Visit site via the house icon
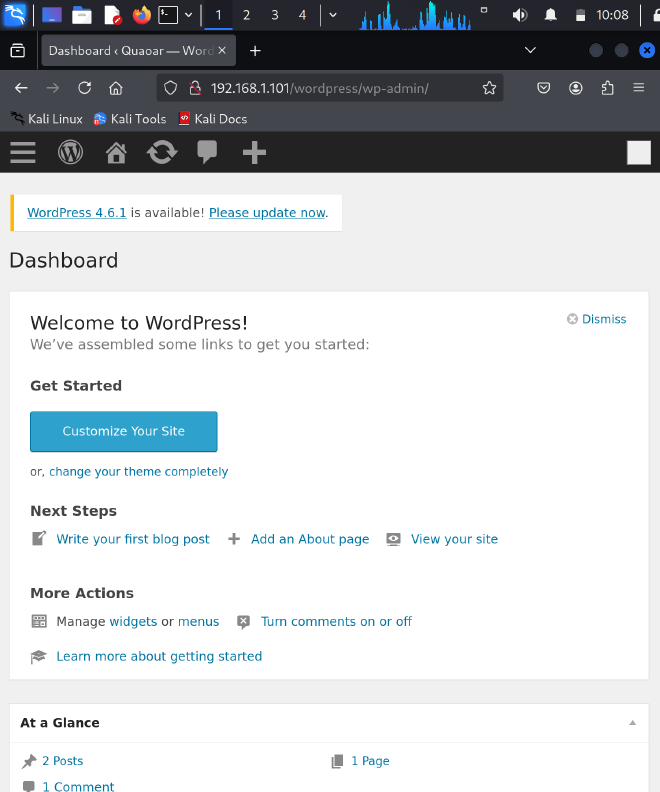Viewport: 660px width, 792px height. point(116,152)
